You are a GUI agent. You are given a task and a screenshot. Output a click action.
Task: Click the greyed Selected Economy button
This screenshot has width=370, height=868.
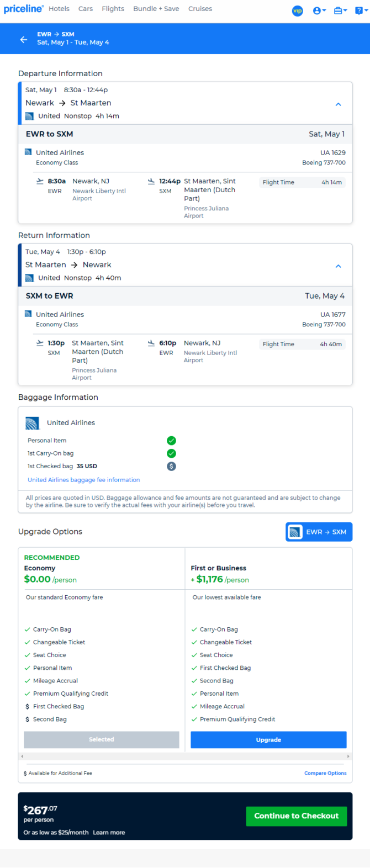pos(102,739)
